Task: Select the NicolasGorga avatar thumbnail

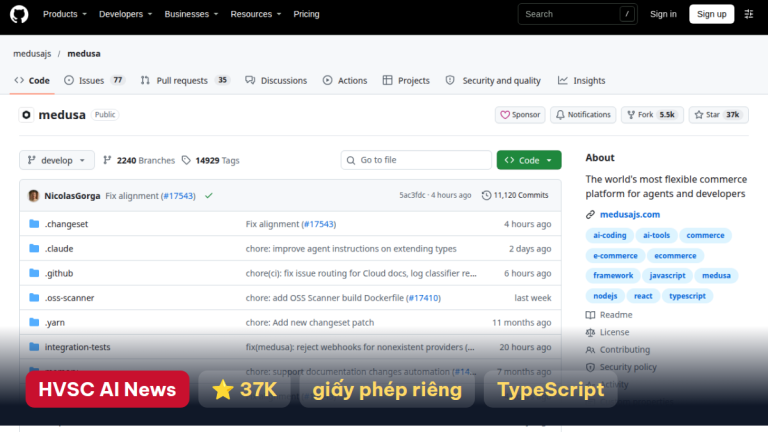Action: point(34,195)
